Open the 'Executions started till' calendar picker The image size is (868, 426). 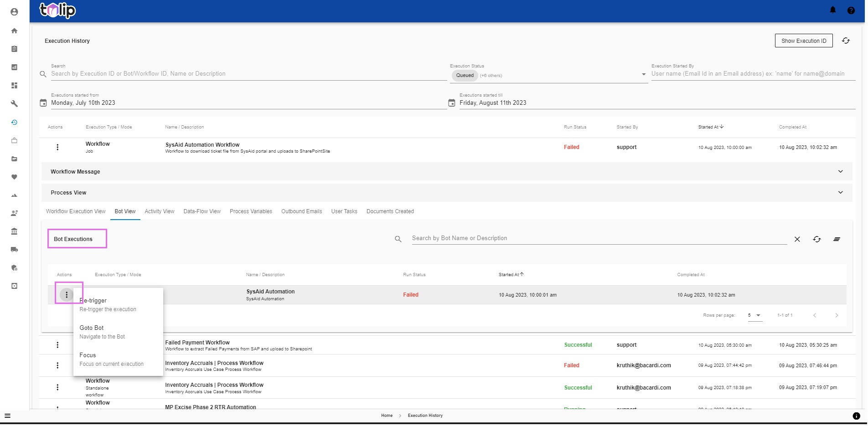[x=452, y=103]
